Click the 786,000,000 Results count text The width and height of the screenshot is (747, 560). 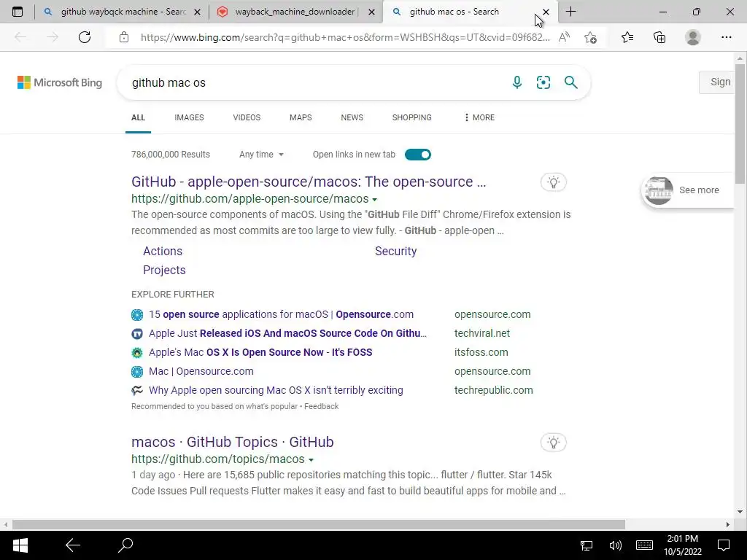(x=171, y=155)
